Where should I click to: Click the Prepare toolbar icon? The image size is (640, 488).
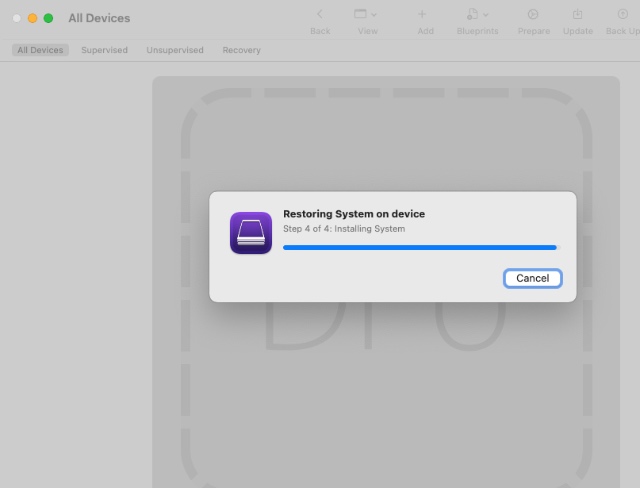pyautogui.click(x=533, y=14)
